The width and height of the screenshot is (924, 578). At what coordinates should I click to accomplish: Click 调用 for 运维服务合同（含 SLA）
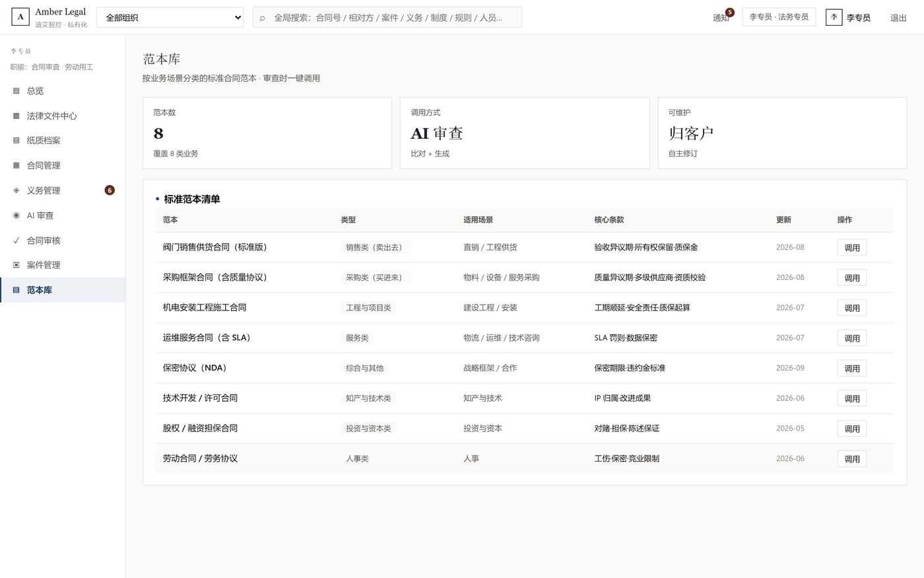pos(851,338)
